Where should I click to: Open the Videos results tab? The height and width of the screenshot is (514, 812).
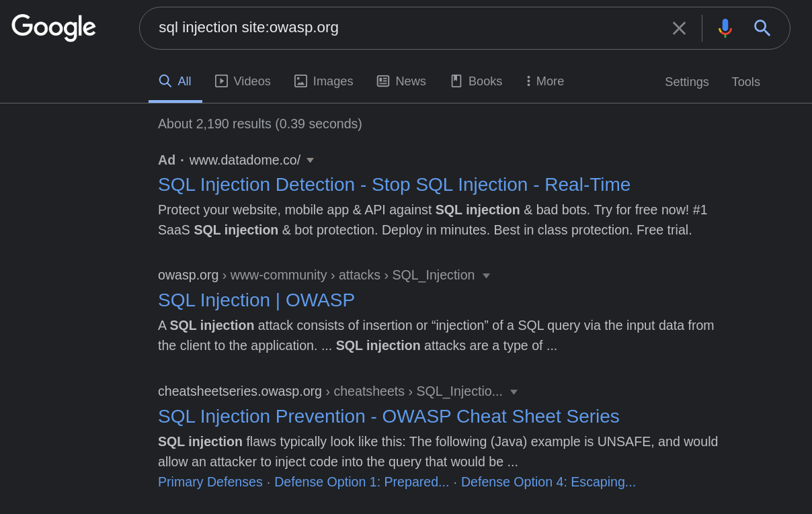[243, 81]
